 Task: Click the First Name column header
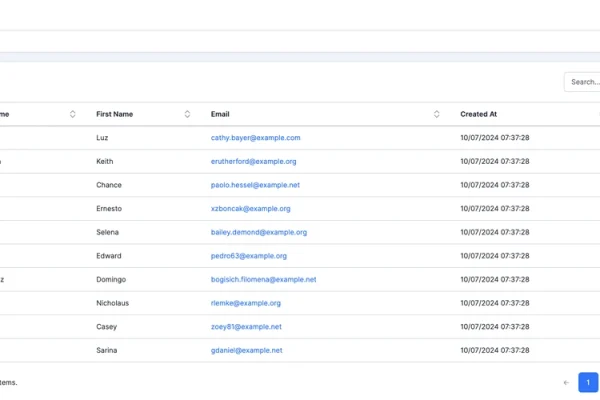114,114
